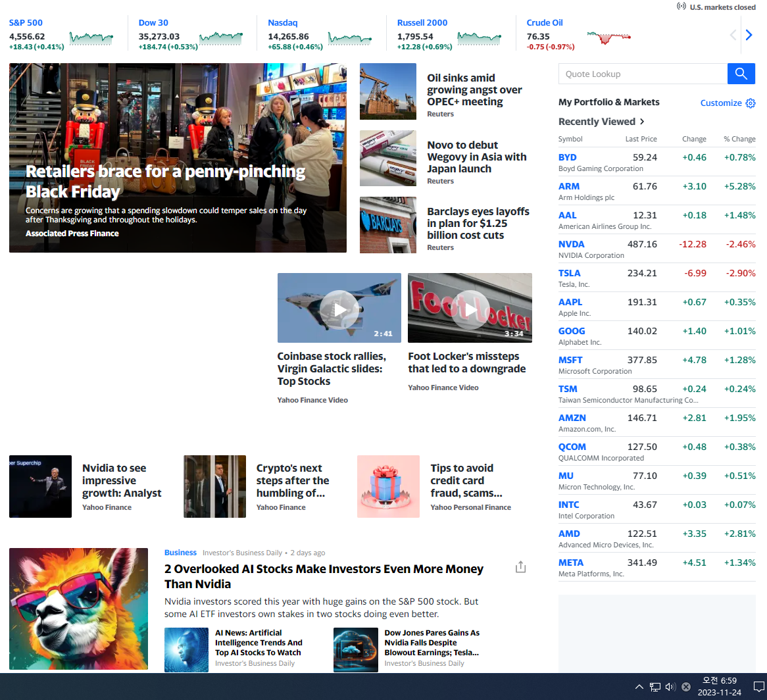This screenshot has width=767, height=700.
Task: Click NVDA change value -12.28
Action: coord(692,244)
